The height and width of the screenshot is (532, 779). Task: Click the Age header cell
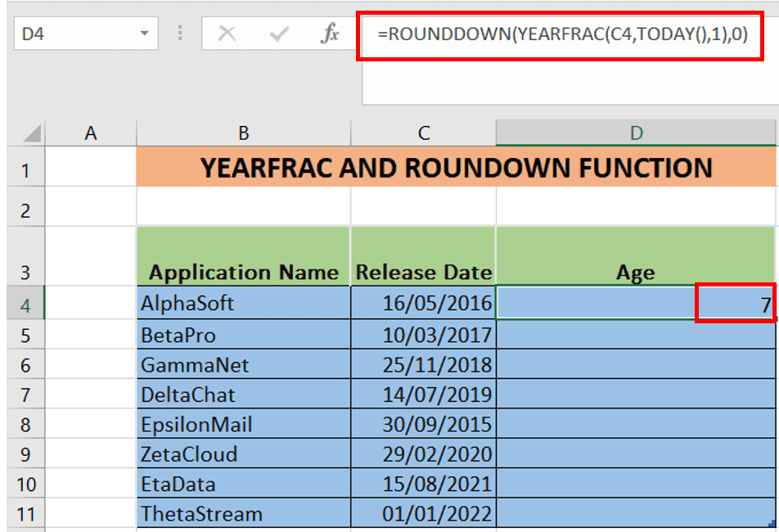tap(636, 256)
